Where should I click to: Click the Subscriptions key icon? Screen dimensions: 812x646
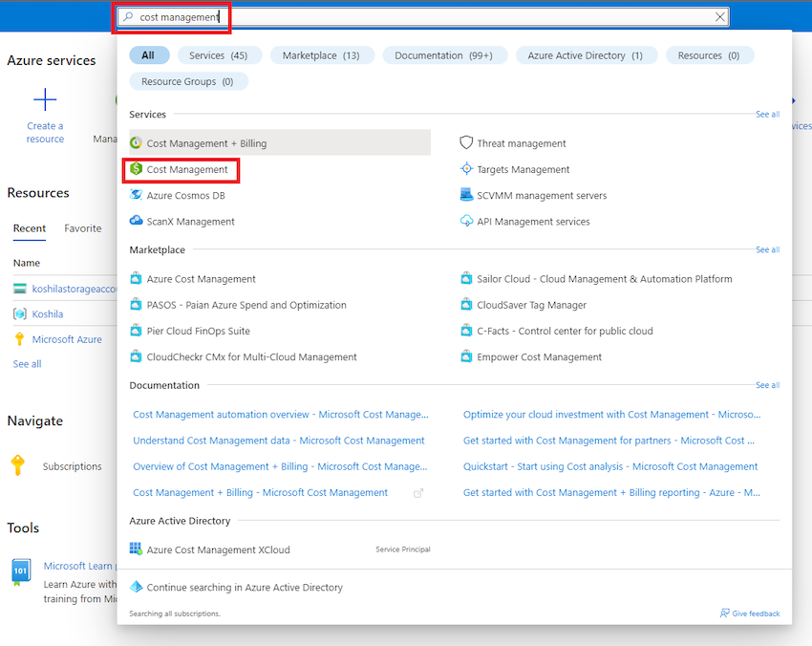pyautogui.click(x=18, y=465)
